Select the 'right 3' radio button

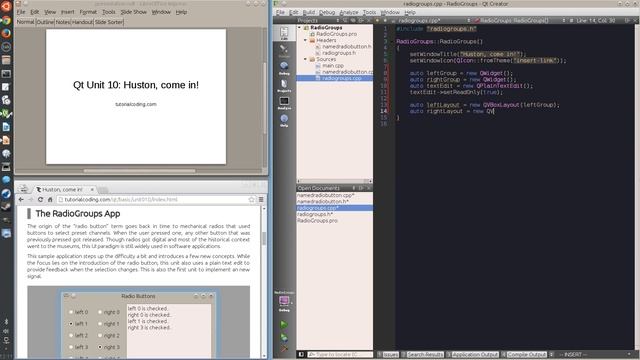pos(100,347)
